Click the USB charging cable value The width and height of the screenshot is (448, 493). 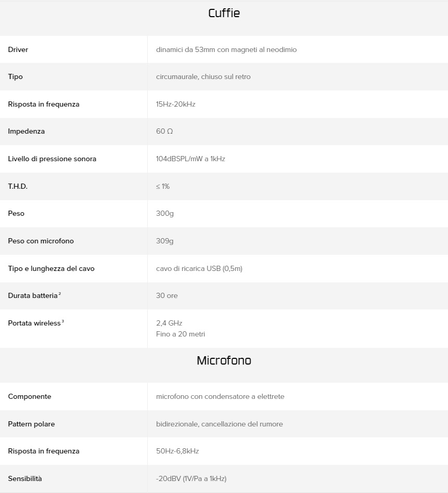(199, 269)
